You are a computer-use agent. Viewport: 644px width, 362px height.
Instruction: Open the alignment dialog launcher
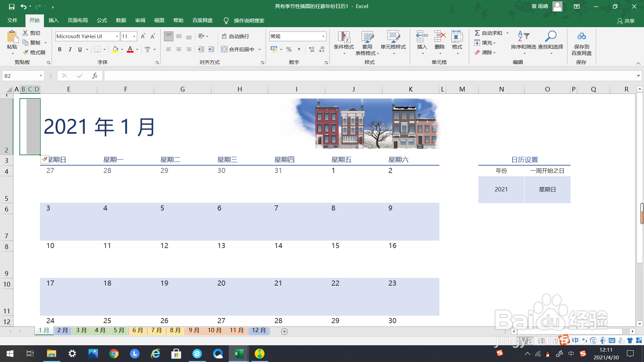click(263, 63)
